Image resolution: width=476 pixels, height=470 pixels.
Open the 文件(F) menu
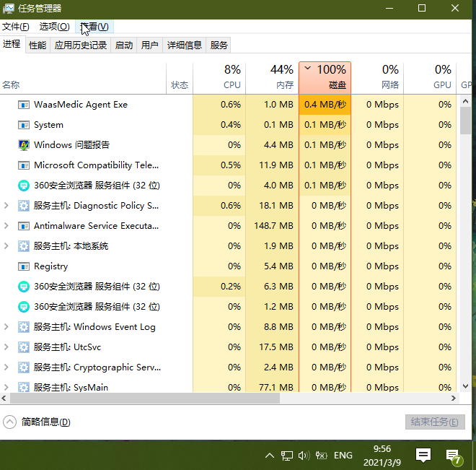click(x=16, y=27)
